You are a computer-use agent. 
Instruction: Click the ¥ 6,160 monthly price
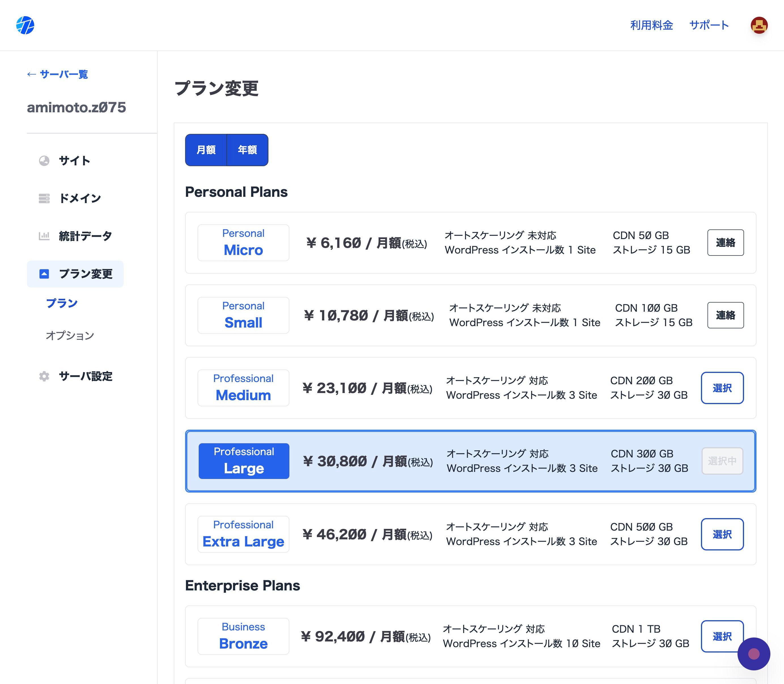point(366,243)
